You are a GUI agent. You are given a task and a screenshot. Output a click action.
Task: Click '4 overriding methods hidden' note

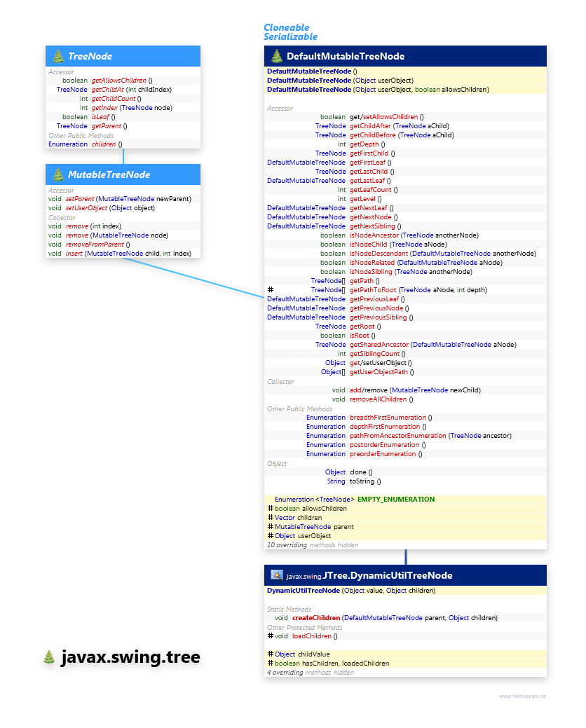311,673
